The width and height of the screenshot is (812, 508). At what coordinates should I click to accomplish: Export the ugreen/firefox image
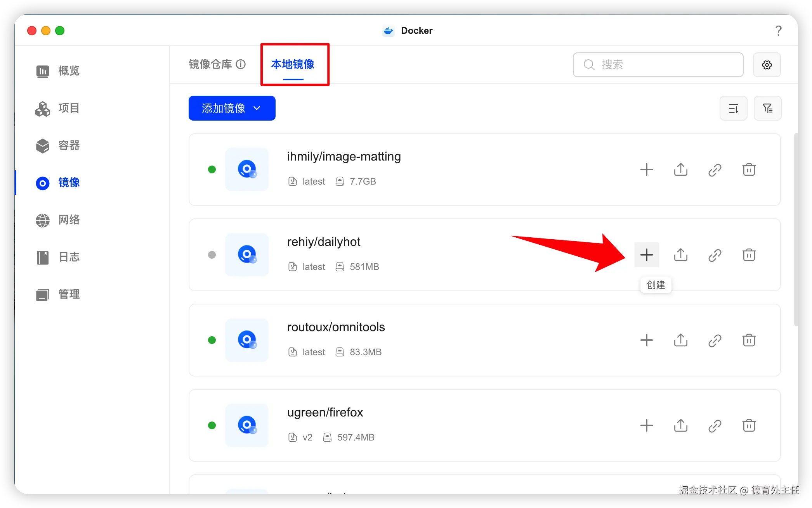tap(681, 425)
